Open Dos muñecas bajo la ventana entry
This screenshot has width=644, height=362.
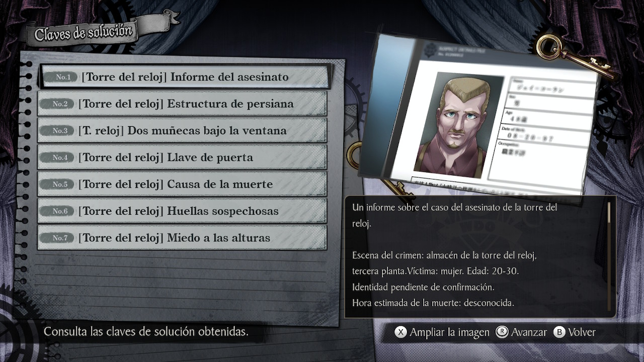coord(182,131)
